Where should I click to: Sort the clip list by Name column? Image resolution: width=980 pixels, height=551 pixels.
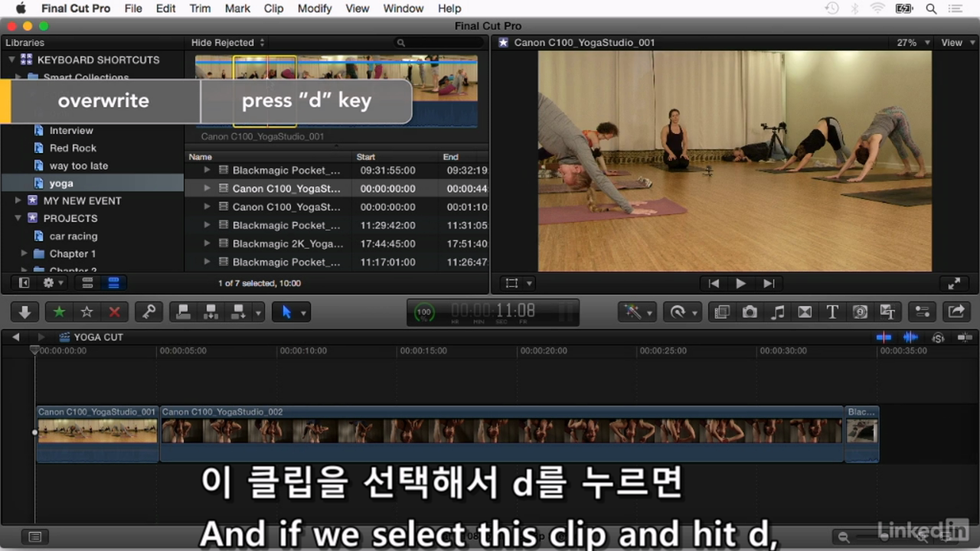[x=269, y=157]
